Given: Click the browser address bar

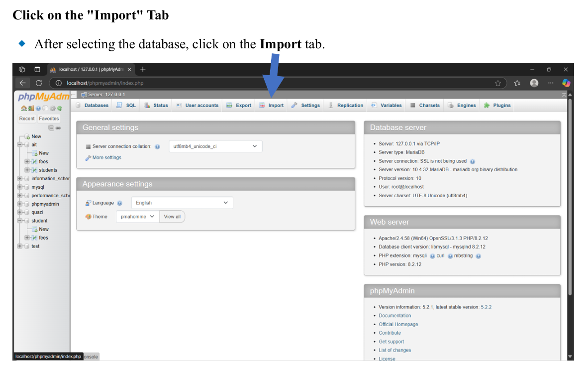Looking at the screenshot, I should point(278,83).
